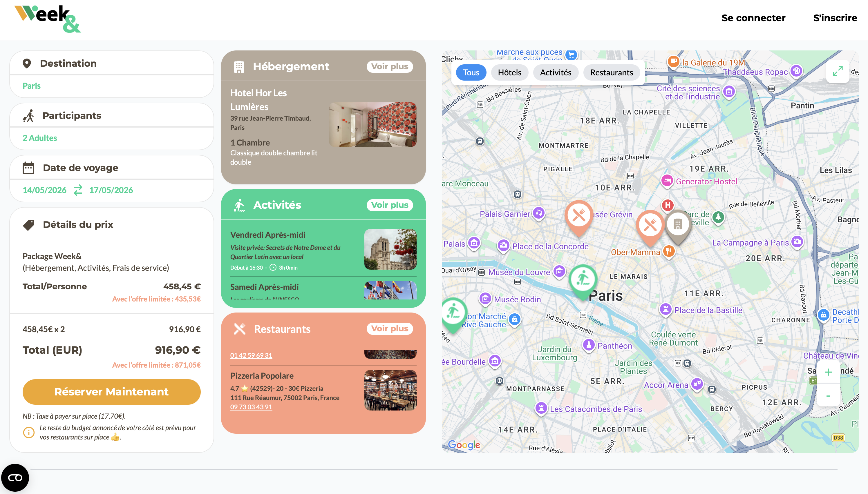
Task: Click the Panthéon map marker
Action: (589, 345)
